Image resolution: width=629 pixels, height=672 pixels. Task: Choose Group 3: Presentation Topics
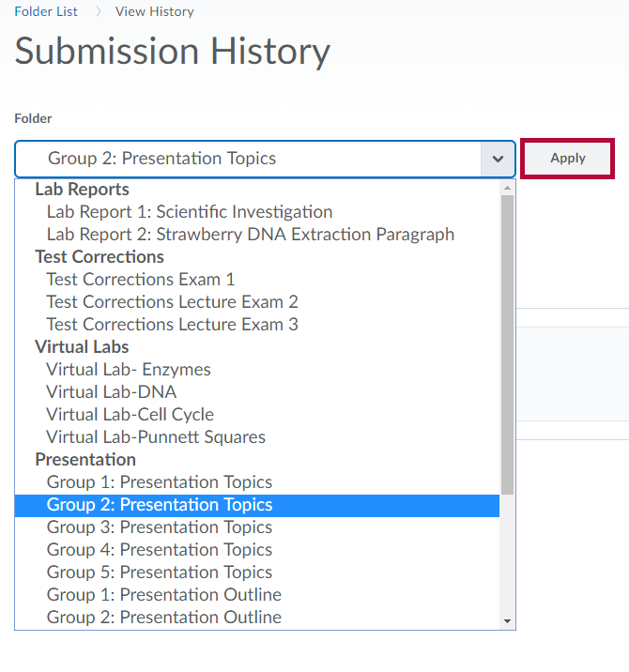pyautogui.click(x=160, y=527)
